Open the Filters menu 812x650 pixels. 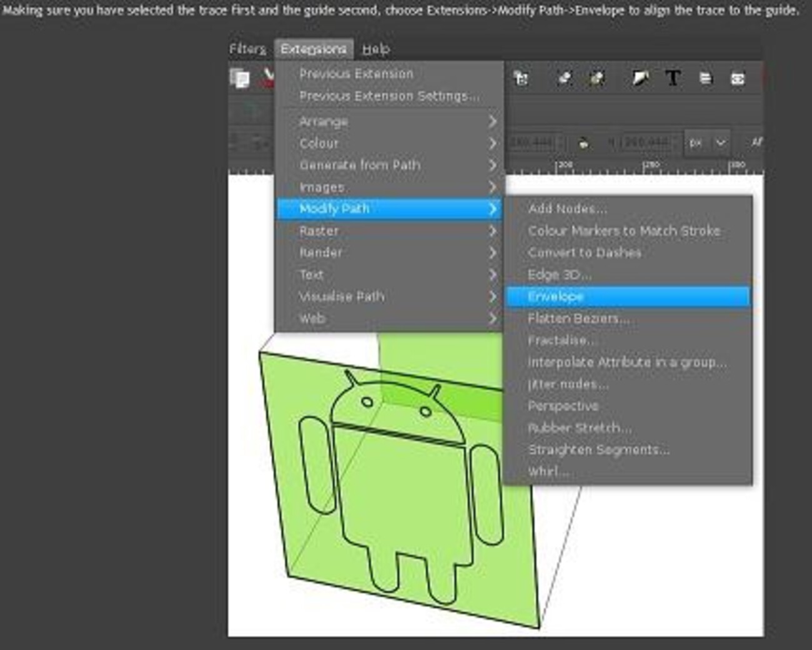(247, 49)
